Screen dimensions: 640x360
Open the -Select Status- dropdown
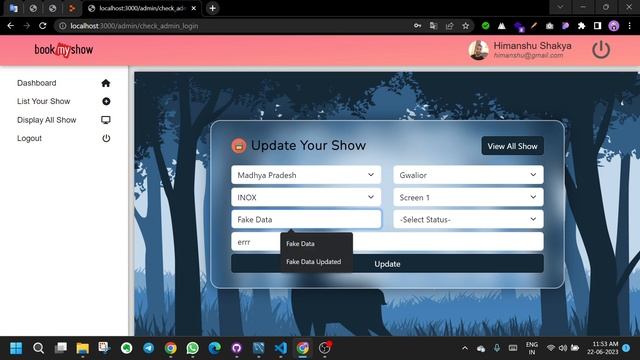coord(468,220)
